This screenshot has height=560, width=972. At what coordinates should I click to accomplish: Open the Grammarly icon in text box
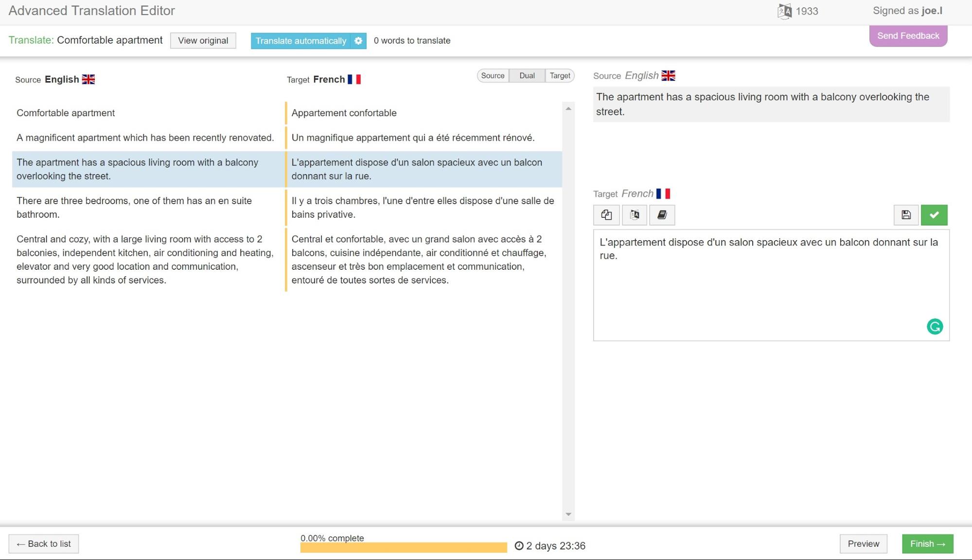click(935, 327)
